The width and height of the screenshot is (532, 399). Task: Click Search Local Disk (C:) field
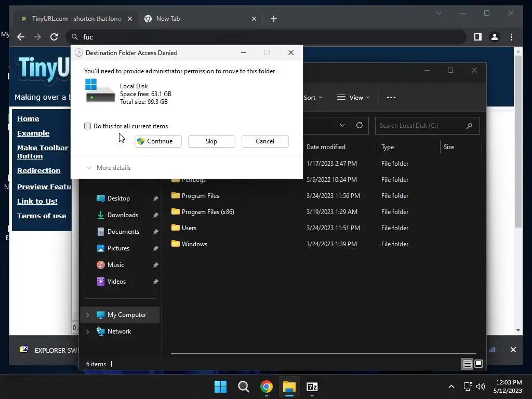click(427, 126)
